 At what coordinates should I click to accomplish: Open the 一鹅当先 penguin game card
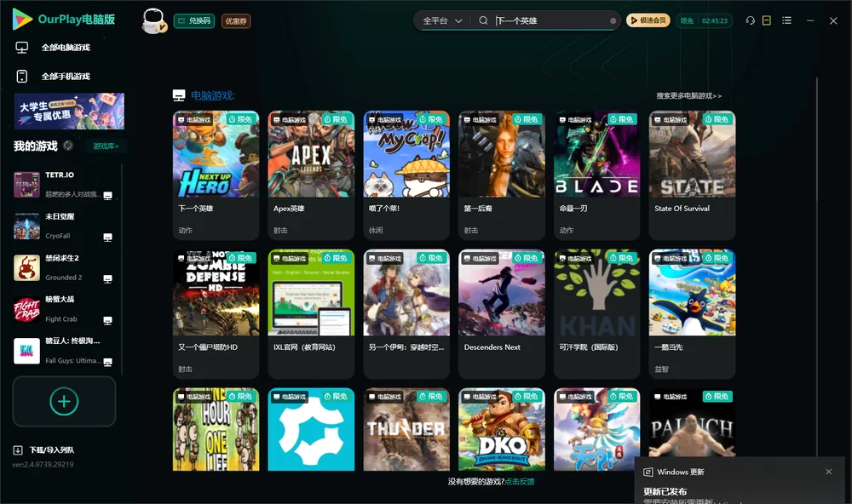692,313
